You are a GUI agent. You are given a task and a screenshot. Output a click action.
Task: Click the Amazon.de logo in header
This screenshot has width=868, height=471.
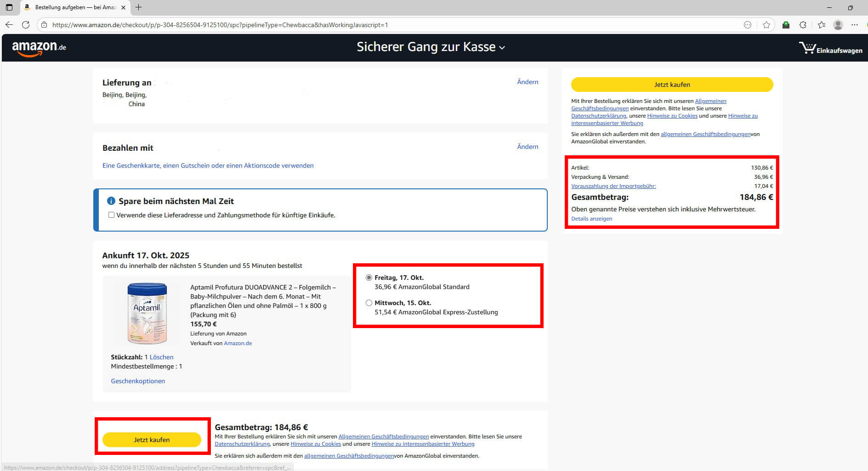39,48
